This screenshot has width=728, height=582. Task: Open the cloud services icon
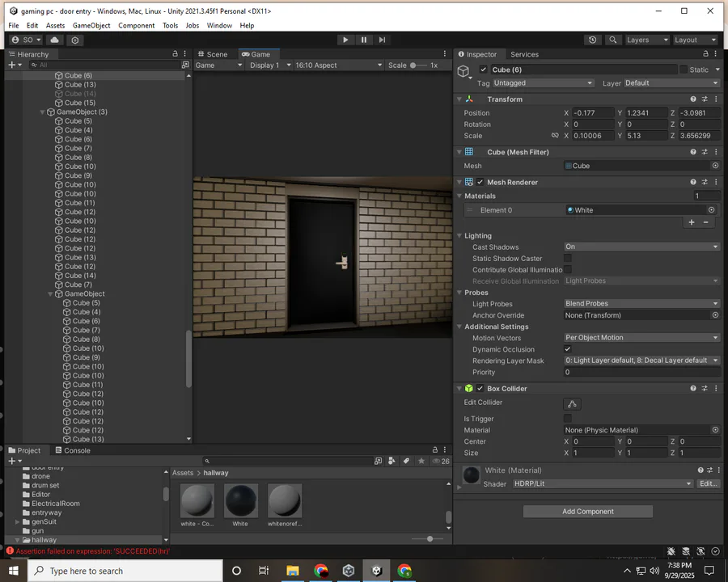tap(54, 40)
